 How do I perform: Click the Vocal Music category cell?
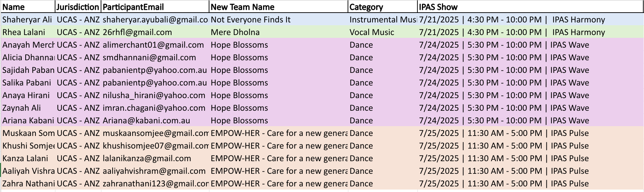pyautogui.click(x=372, y=32)
